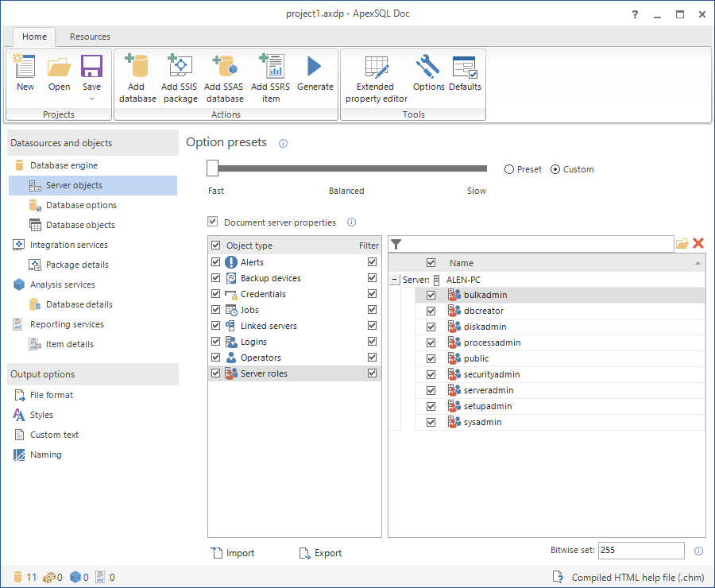Click the Export button
The height and width of the screenshot is (588, 715).
click(x=321, y=553)
